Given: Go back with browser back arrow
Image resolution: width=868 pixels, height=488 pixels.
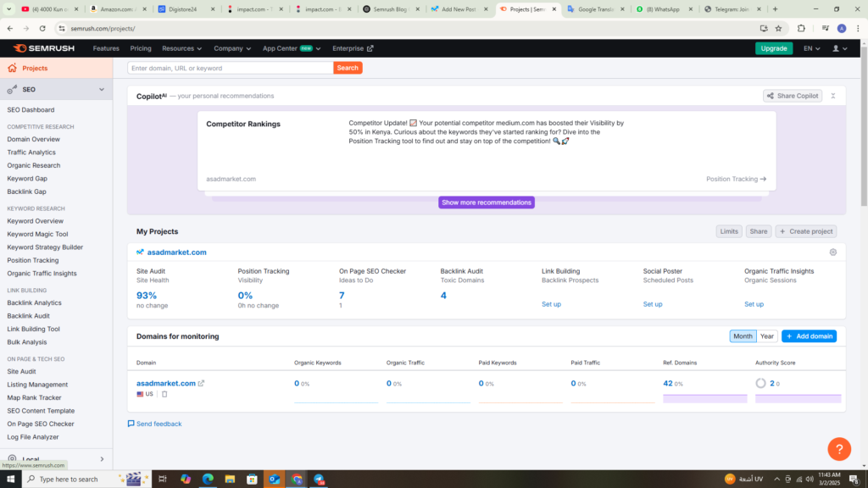Looking at the screenshot, I should [10, 28].
